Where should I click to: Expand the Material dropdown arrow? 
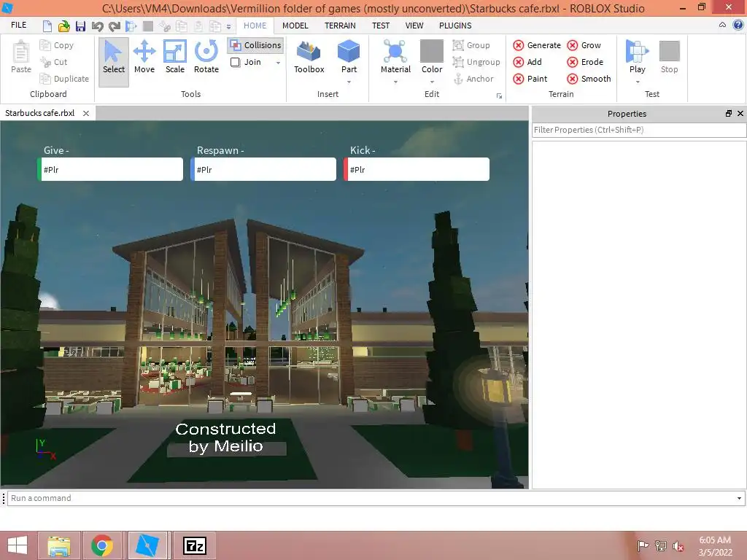[x=395, y=82]
